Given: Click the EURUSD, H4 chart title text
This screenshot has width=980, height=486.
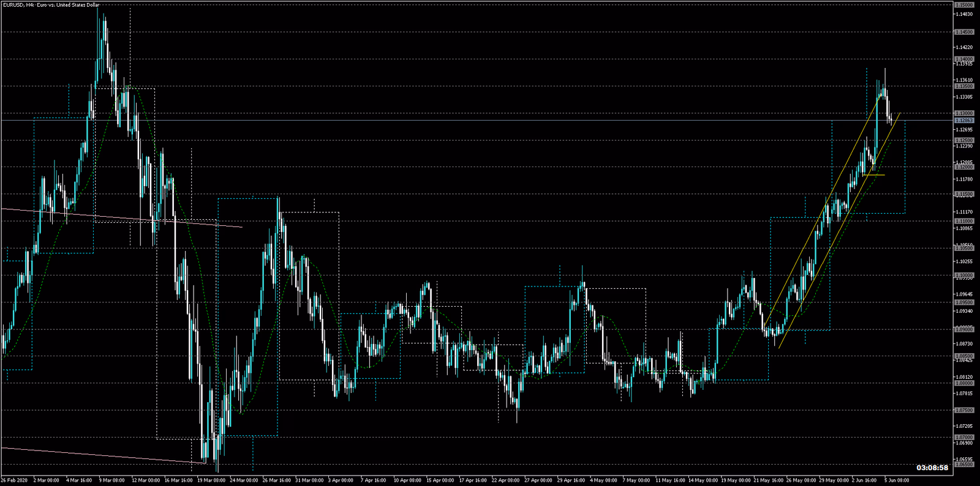Looking at the screenshot, I should click(x=51, y=5).
